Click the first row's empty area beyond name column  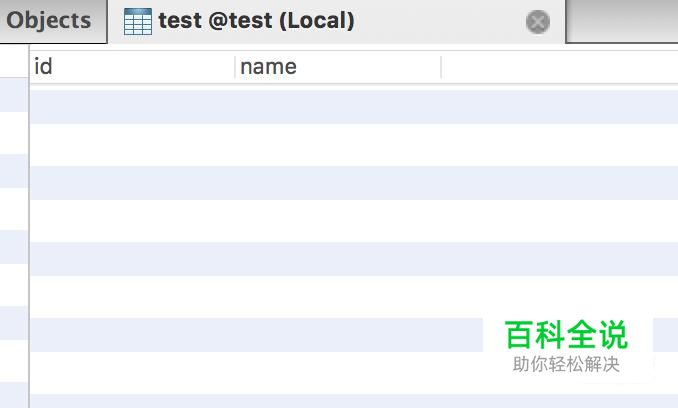tap(558, 106)
